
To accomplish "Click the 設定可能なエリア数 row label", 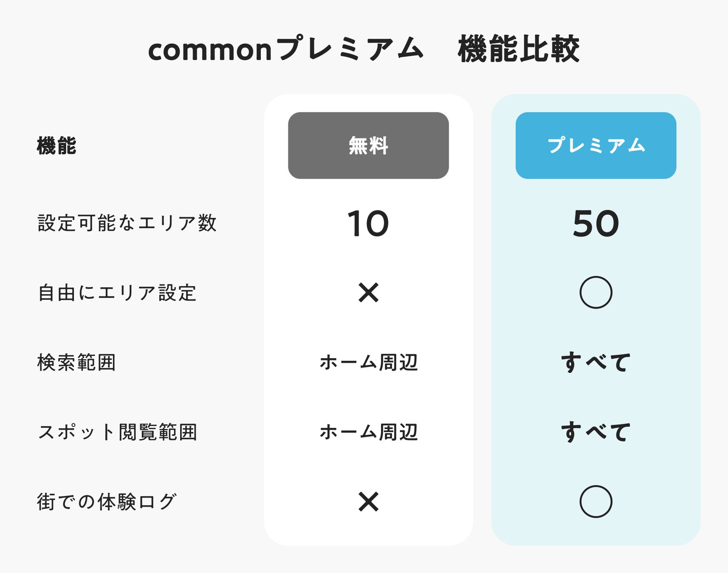I will [x=127, y=223].
